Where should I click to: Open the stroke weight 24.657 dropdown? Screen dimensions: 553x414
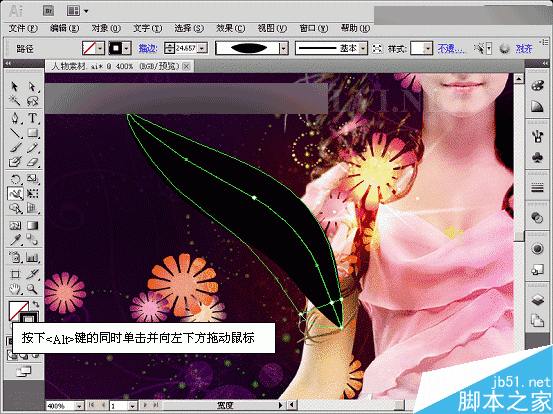[202, 48]
